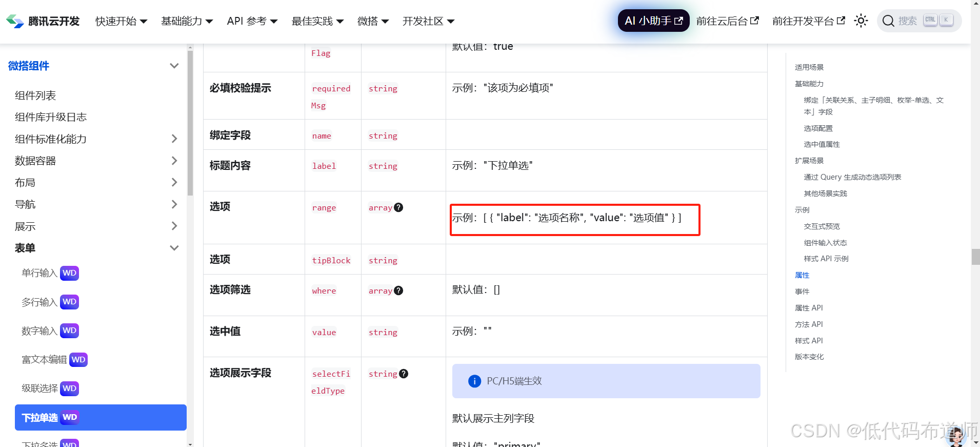Jump to 通过 Query 生成动态选项列表 section

[852, 177]
